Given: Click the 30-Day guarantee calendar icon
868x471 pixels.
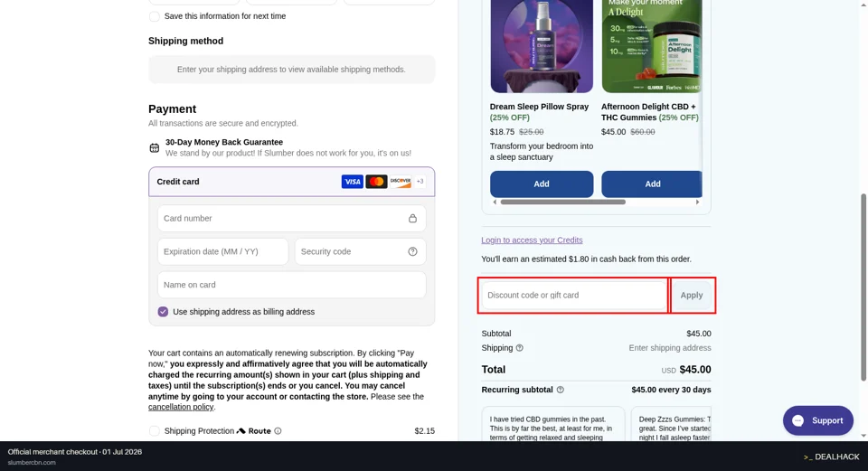Looking at the screenshot, I should 155,147.
